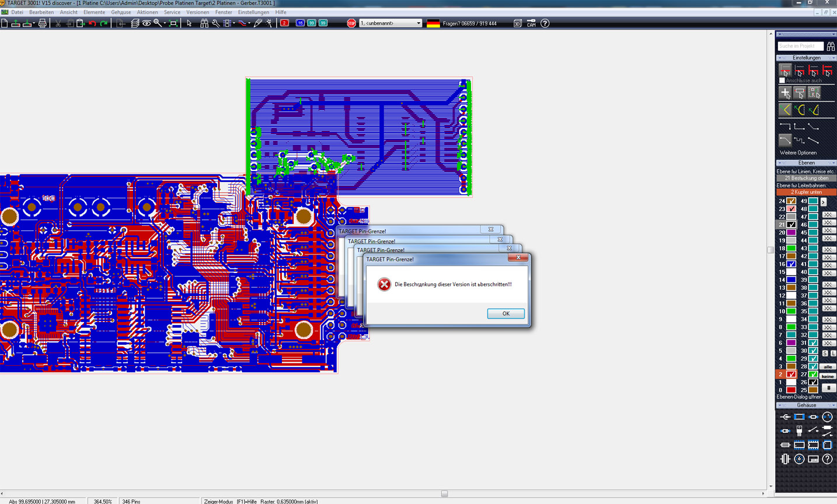This screenshot has height=504, width=837.
Task: Click the German flag language icon
Action: [x=433, y=23]
